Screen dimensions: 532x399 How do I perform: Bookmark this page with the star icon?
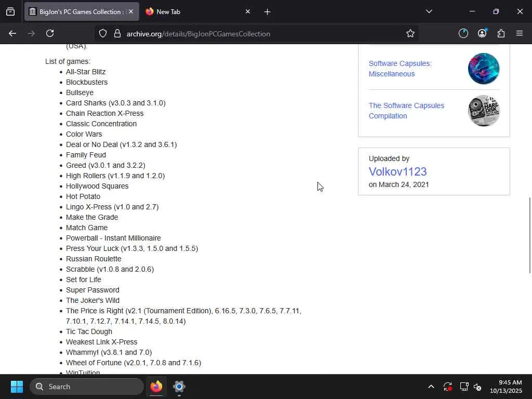410,33
